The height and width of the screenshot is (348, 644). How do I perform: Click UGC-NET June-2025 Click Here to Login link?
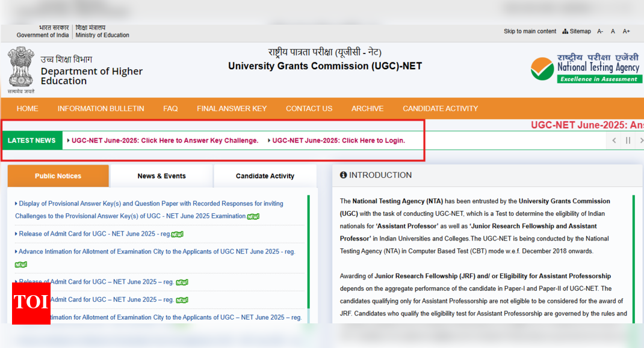click(338, 141)
